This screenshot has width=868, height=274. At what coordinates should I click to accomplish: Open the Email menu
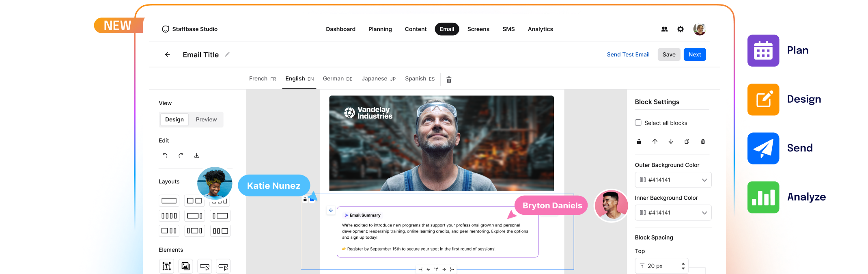point(447,29)
